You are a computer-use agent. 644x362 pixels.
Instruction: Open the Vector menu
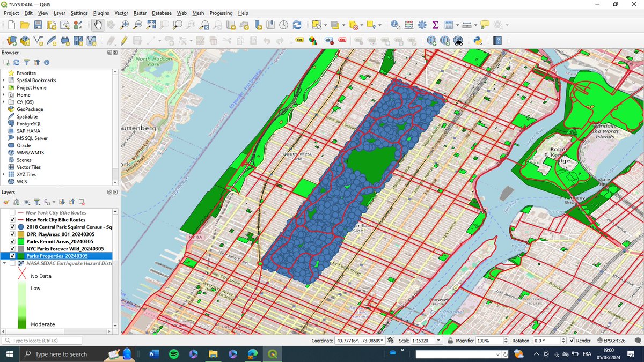[x=121, y=13]
